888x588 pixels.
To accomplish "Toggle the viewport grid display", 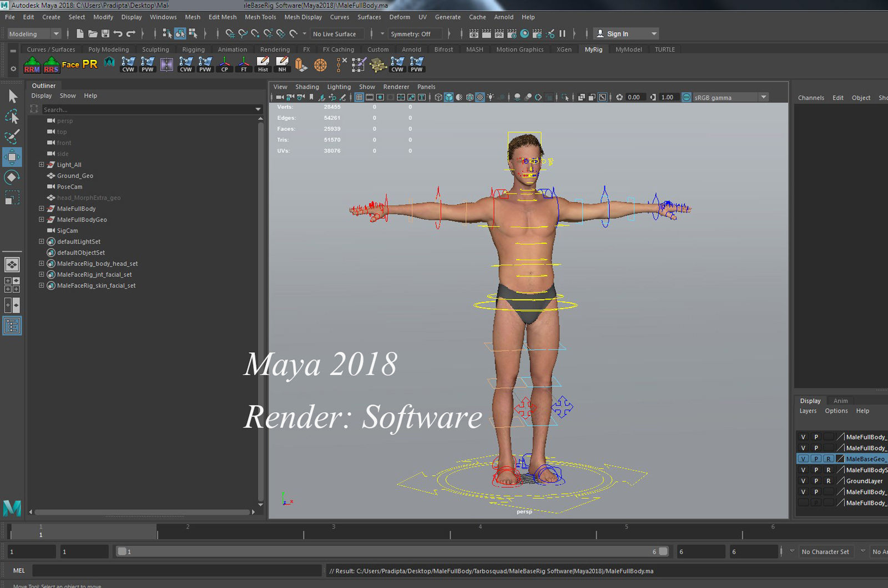I will [x=359, y=97].
